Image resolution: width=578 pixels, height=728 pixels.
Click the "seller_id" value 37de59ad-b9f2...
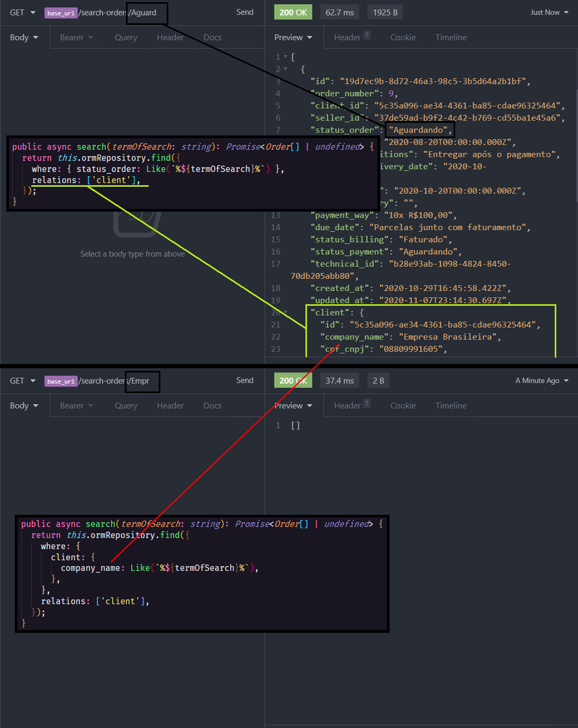[467, 117]
